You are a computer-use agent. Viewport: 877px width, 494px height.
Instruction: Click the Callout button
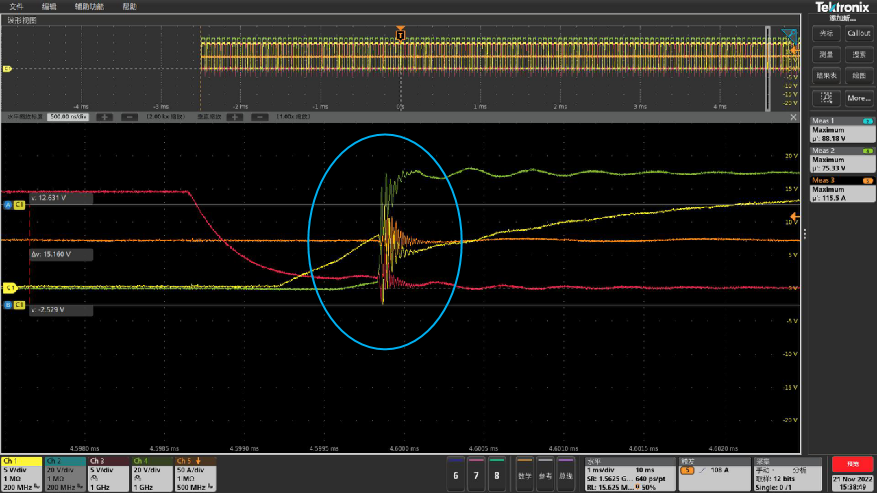[x=858, y=33]
